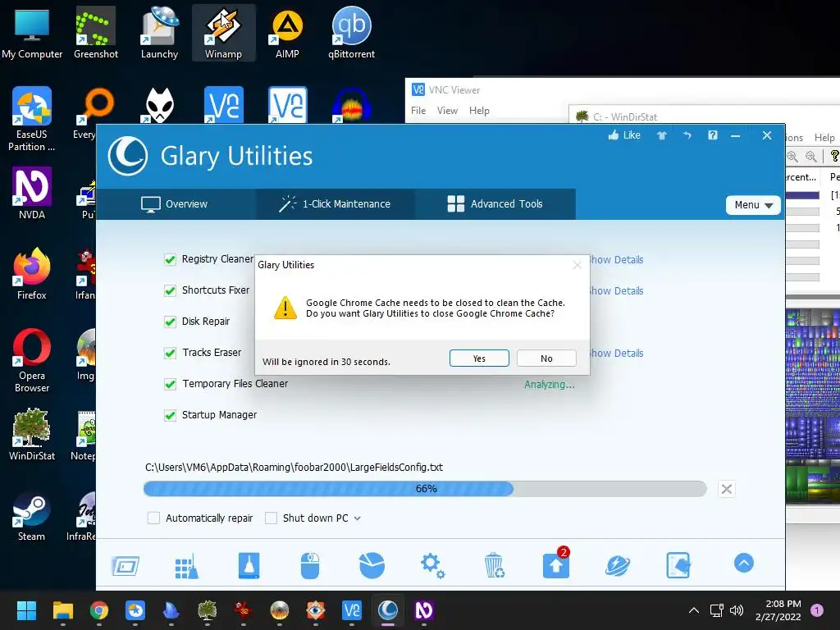Select the 1-Click Maintenance tab

(x=336, y=204)
